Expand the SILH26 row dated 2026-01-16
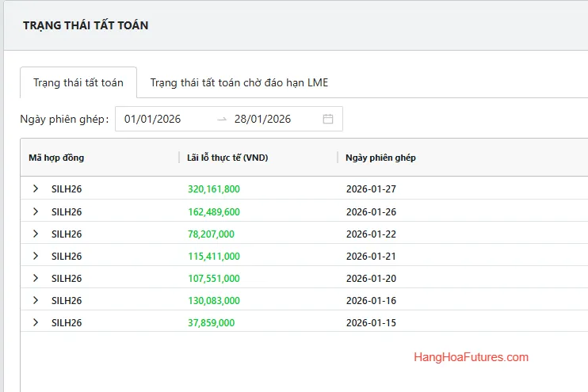 35,300
